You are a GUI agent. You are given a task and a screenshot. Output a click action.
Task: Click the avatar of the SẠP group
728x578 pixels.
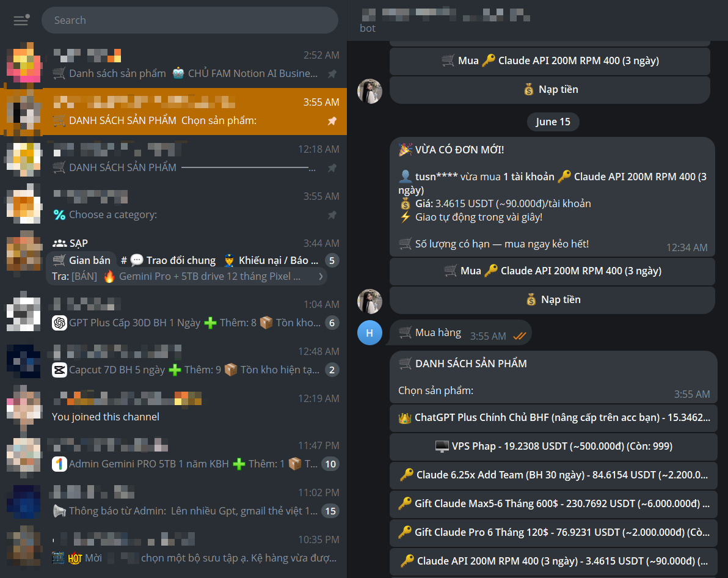(x=24, y=253)
